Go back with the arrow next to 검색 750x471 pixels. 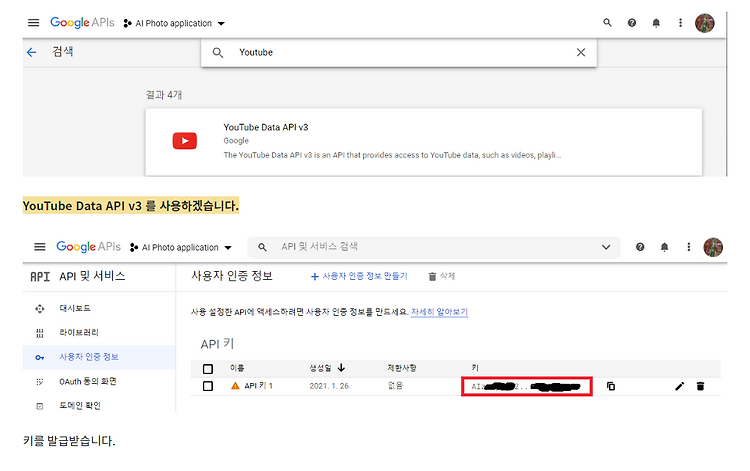pyautogui.click(x=32, y=52)
